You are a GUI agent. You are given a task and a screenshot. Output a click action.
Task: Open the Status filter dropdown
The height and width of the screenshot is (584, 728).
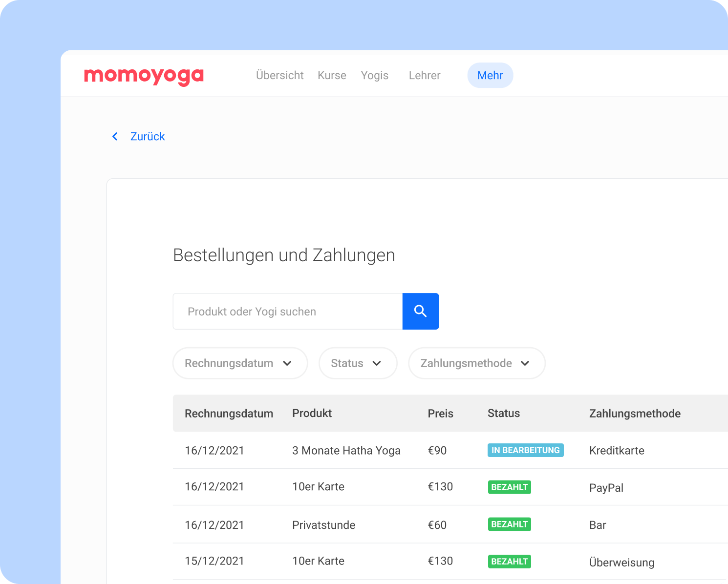click(x=357, y=363)
